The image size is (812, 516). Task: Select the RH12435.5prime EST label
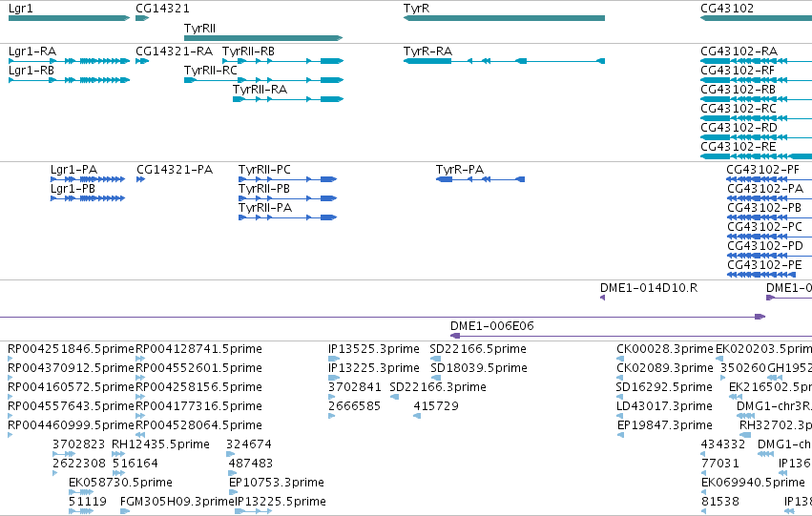click(x=161, y=445)
